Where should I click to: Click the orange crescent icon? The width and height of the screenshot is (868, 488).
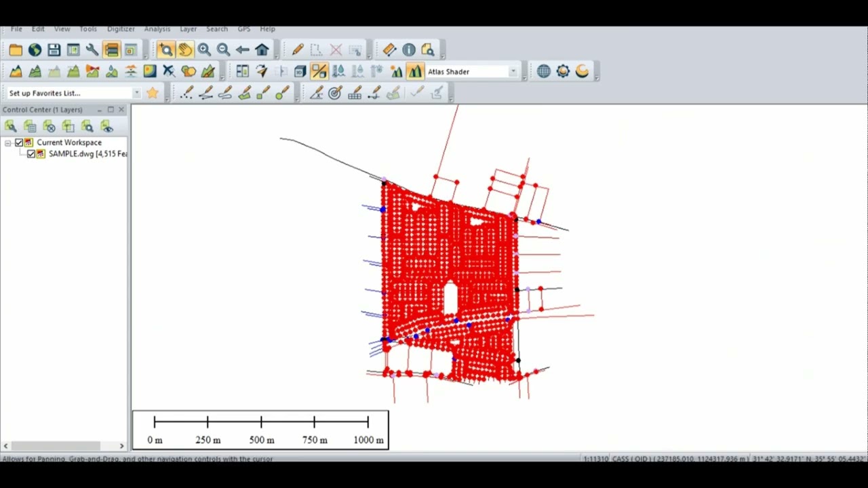tap(582, 71)
